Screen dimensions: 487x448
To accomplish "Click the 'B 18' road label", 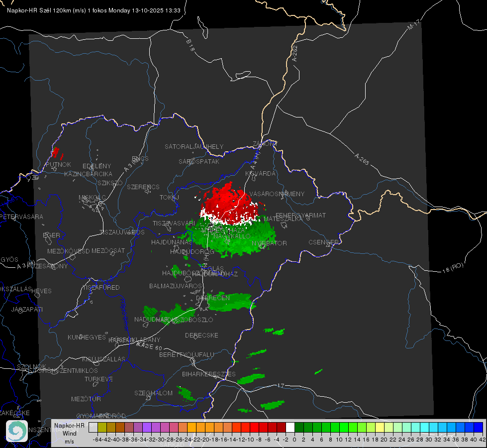I will pos(190,45).
